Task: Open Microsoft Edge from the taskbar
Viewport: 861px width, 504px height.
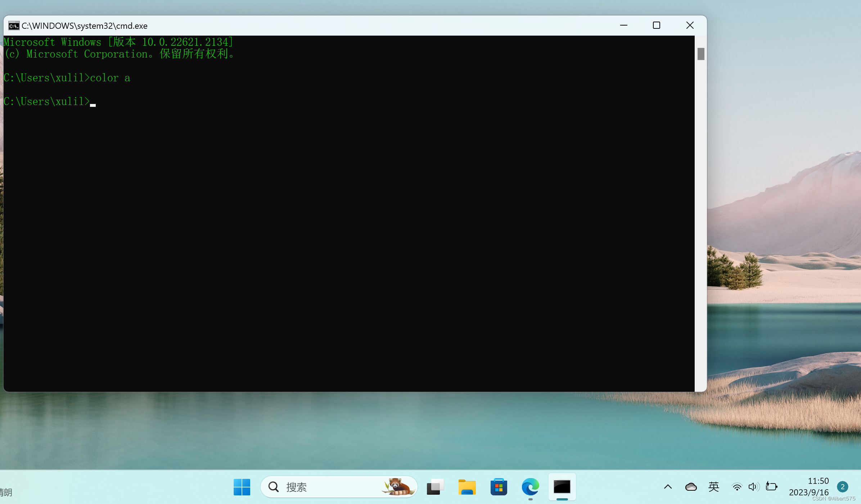Action: pyautogui.click(x=530, y=487)
